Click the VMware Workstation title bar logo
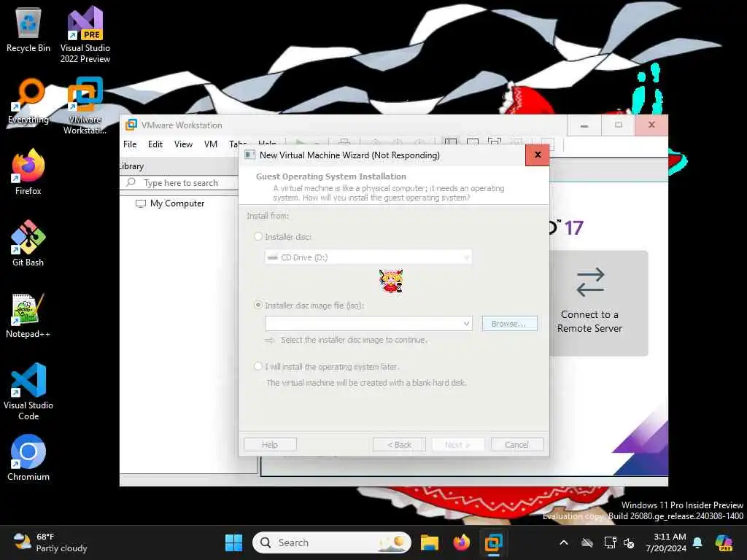 [x=131, y=125]
